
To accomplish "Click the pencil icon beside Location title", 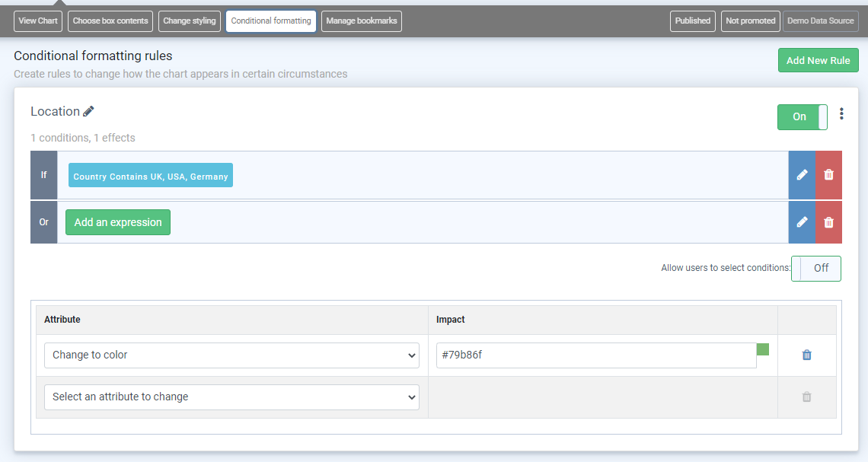I will (x=88, y=112).
